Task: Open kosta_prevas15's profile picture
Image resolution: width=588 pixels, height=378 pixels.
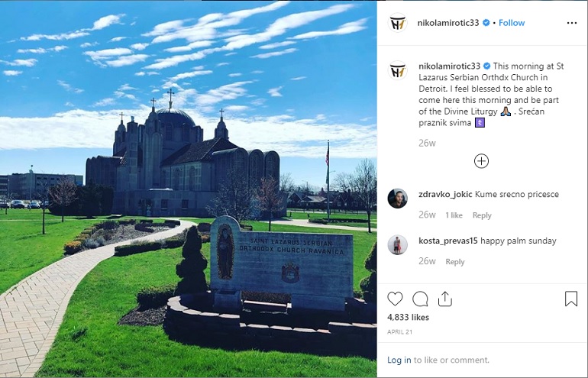Action: coord(398,245)
